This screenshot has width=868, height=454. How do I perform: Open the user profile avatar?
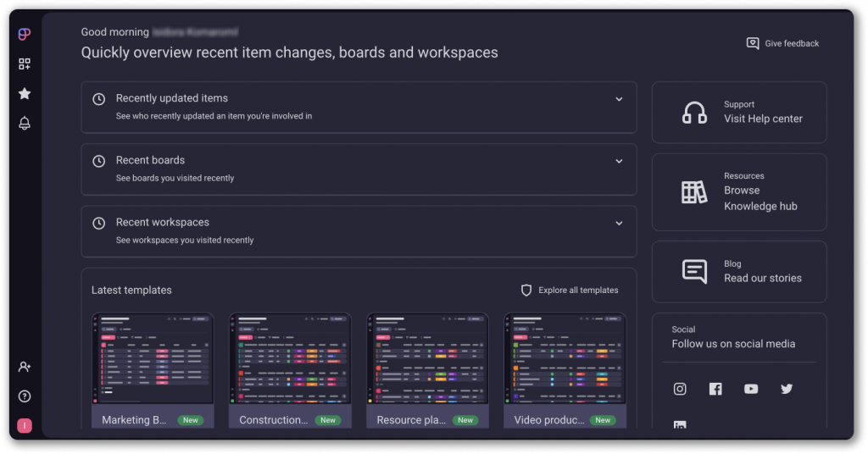point(25,425)
